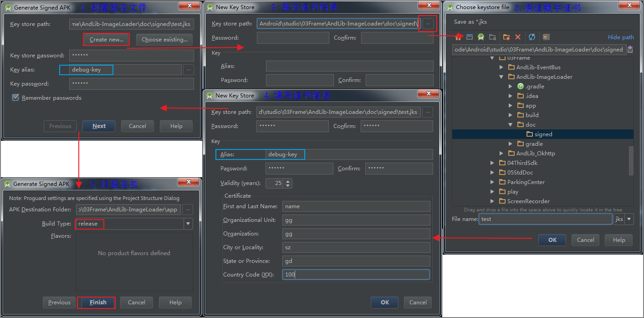This screenshot has width=644, height=318.
Task: Open the Build Type dropdown showing release
Action: 188,224
